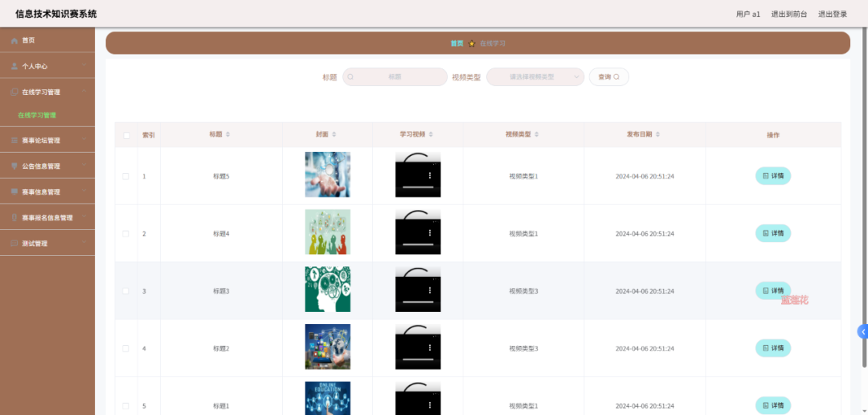Select the 在线学习管理 submenu item
The width and height of the screenshot is (868, 415).
[x=37, y=115]
